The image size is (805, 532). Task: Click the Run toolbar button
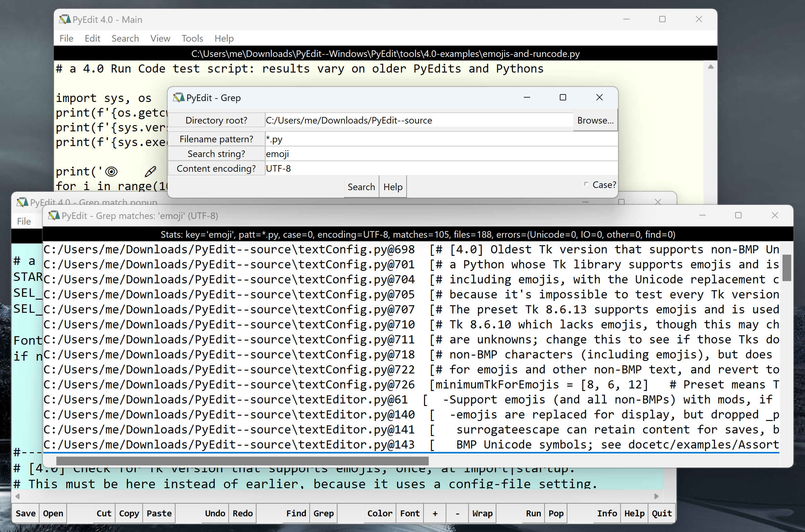(x=534, y=513)
